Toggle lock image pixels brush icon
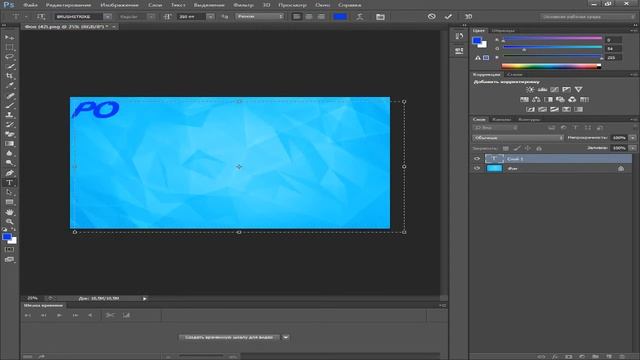The width and height of the screenshot is (640, 360). pyautogui.click(x=517, y=149)
